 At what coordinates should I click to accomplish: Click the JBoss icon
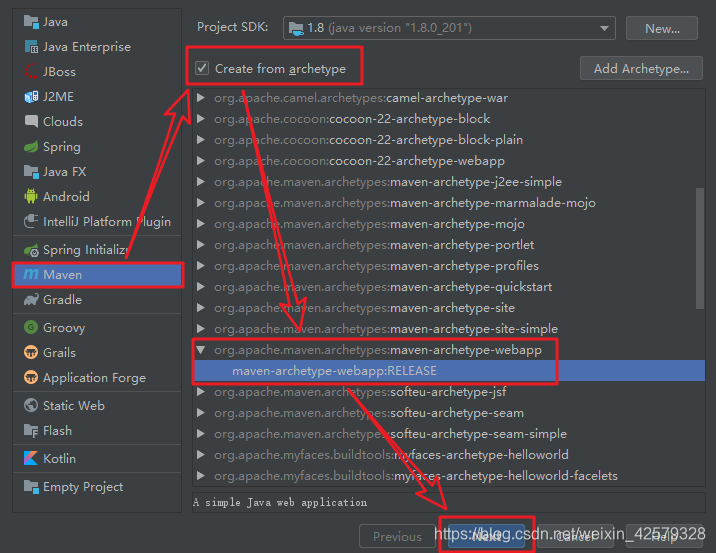(x=31, y=72)
